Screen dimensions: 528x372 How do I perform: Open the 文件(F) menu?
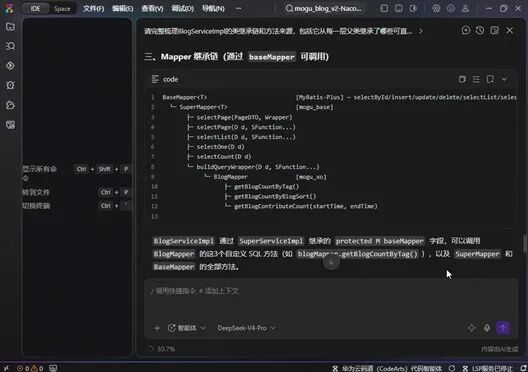coord(93,9)
